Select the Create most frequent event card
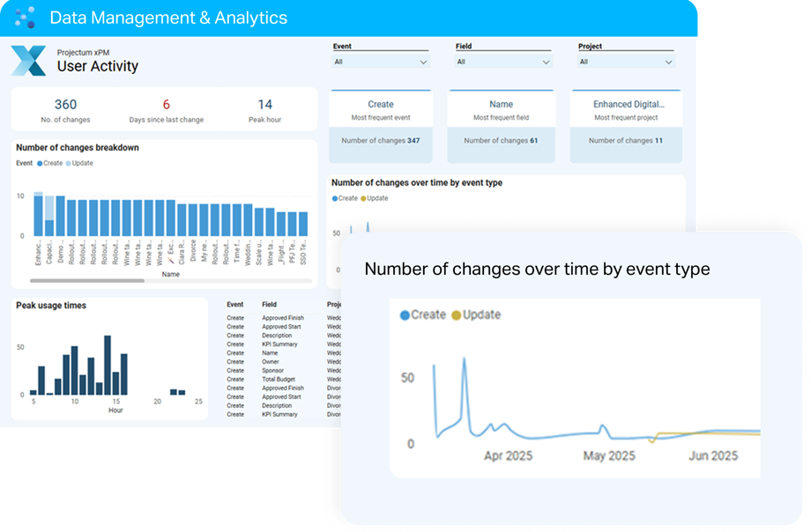 [x=381, y=126]
